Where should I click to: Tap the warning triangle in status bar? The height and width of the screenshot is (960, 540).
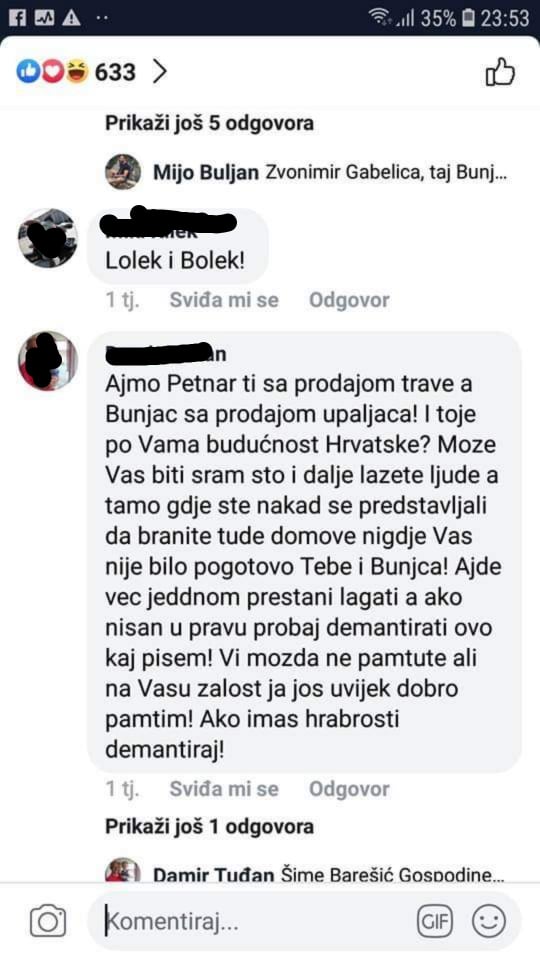(71, 18)
